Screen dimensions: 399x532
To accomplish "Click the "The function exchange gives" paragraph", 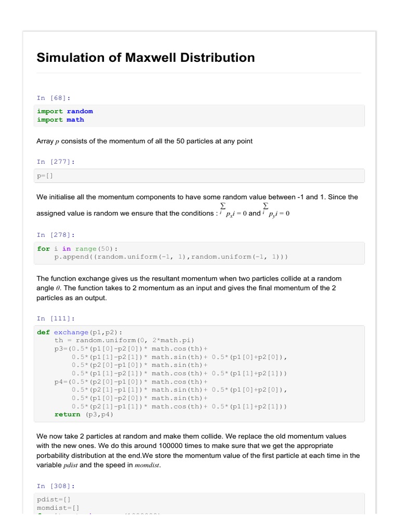I will [189, 288].
